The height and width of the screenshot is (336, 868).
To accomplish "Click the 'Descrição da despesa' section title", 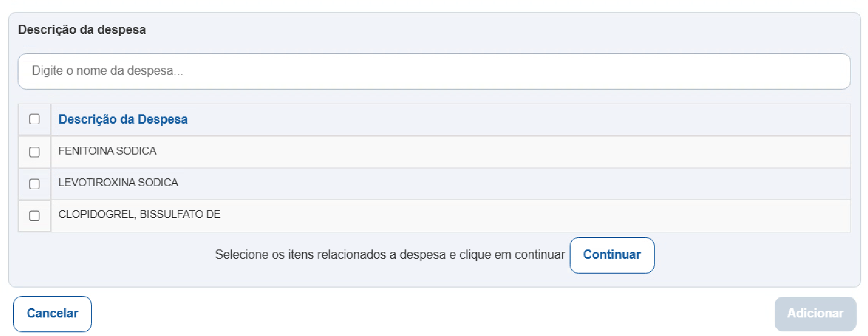I will [x=82, y=30].
